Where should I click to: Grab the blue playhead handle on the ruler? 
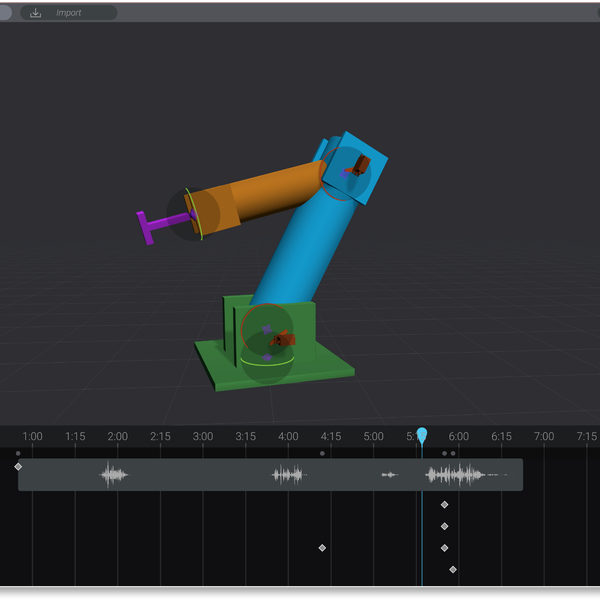(x=422, y=435)
